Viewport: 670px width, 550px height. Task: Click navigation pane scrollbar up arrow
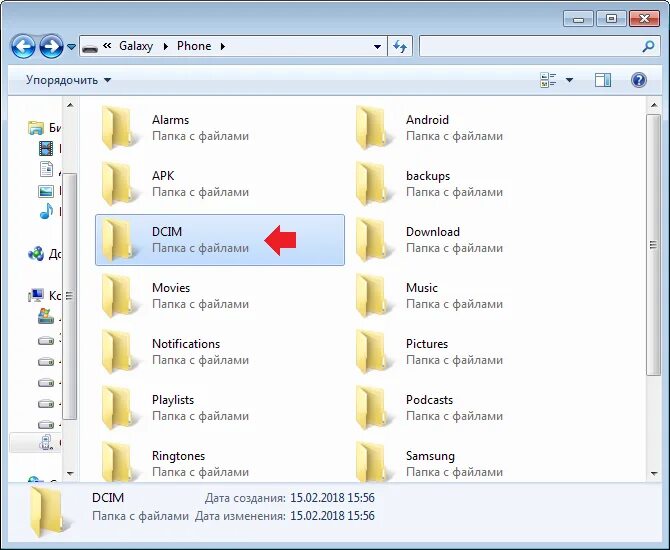pos(70,105)
